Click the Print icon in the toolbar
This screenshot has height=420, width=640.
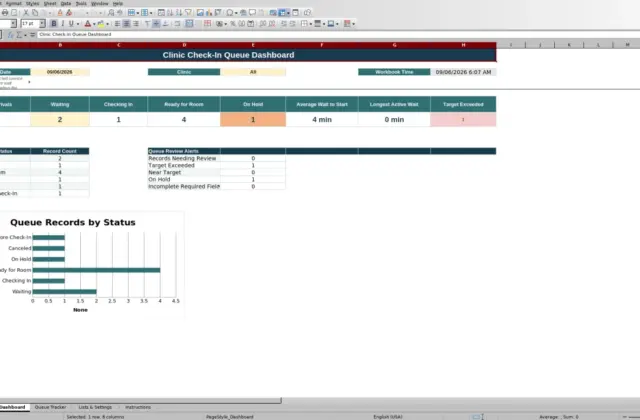pyautogui.click(x=5, y=13)
